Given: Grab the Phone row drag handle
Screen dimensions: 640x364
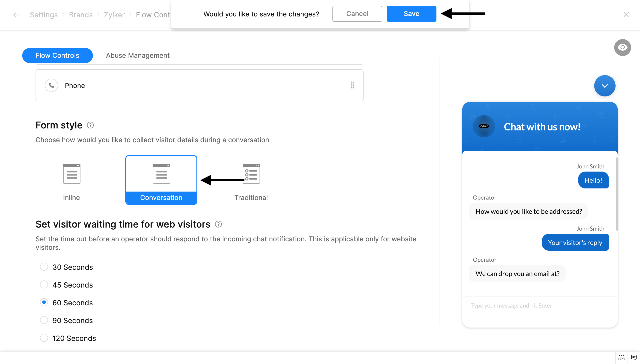Looking at the screenshot, I should point(352,85).
